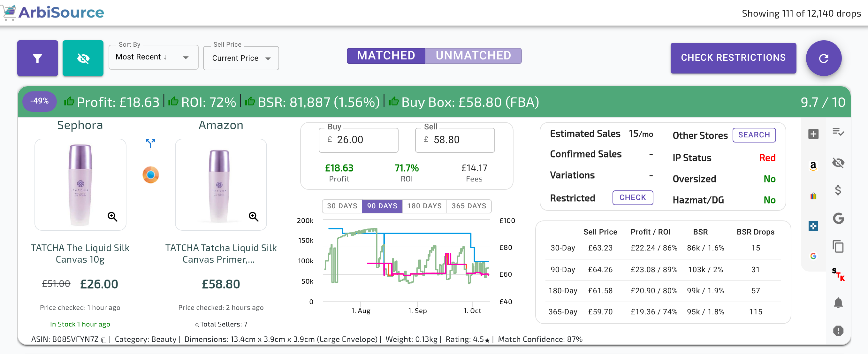868x354 pixels.
Task: Open the filter funnel button
Action: coord(37,58)
